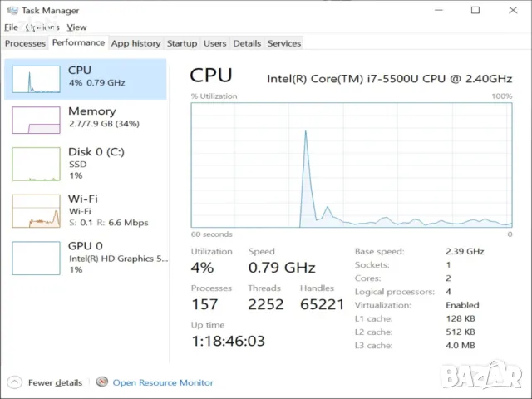Open the View menu
The image size is (532, 399).
(x=76, y=27)
